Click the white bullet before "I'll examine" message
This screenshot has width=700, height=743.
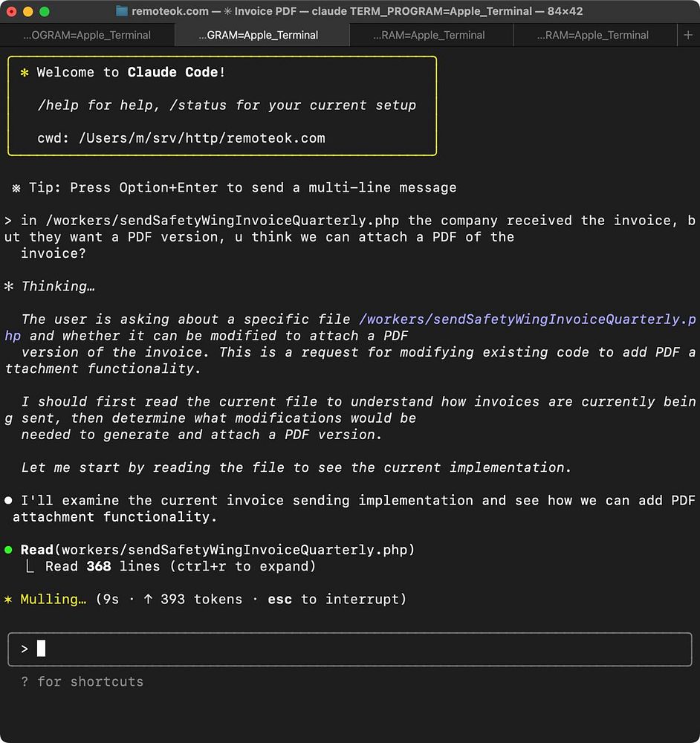coord(9,501)
